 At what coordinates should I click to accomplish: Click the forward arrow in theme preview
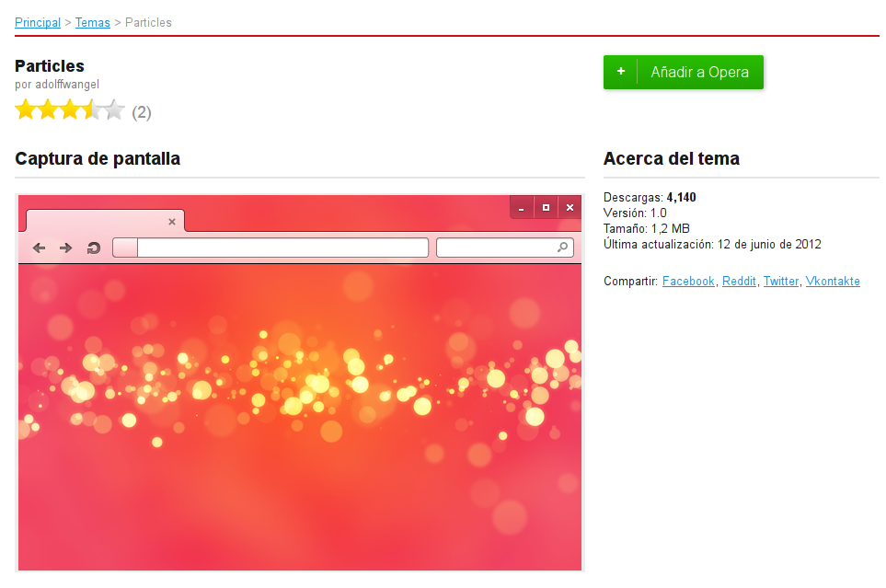(65, 247)
